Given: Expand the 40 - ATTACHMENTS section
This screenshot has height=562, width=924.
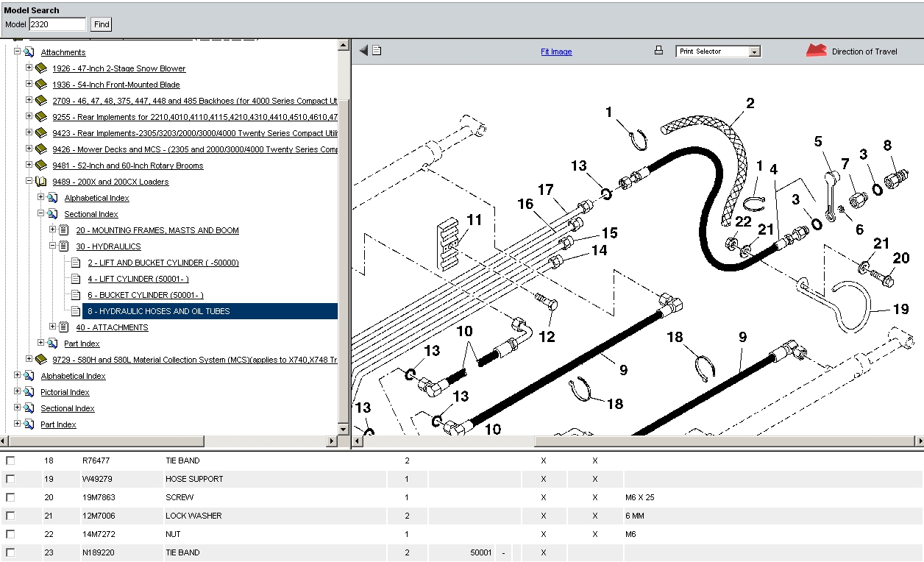Looking at the screenshot, I should click(x=53, y=327).
